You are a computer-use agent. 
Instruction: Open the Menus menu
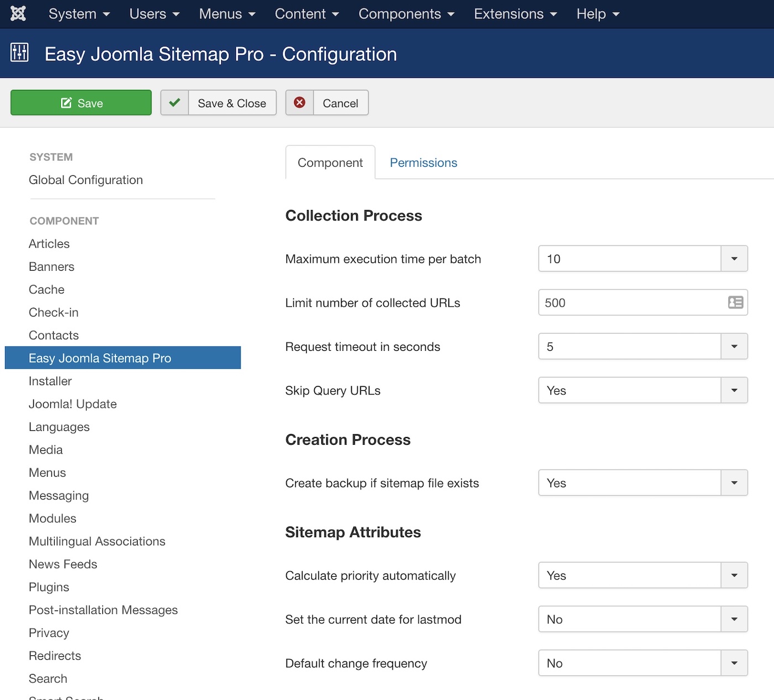227,14
